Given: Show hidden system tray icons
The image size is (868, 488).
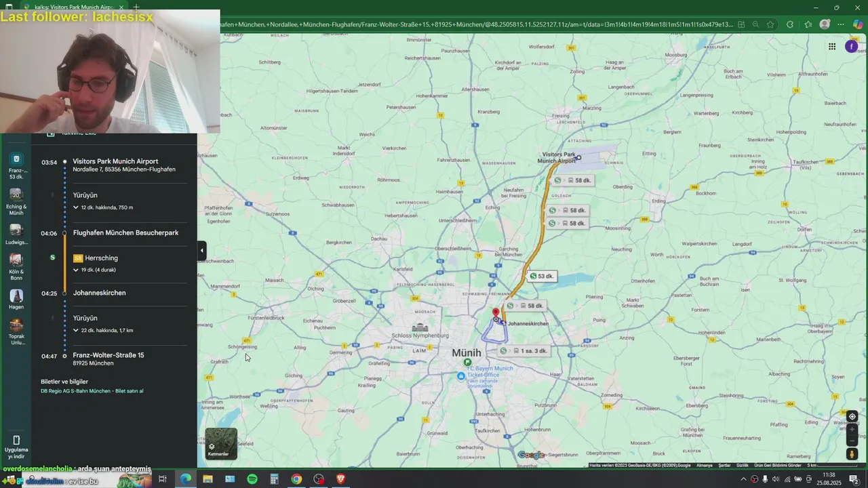Looking at the screenshot, I should pos(743,479).
